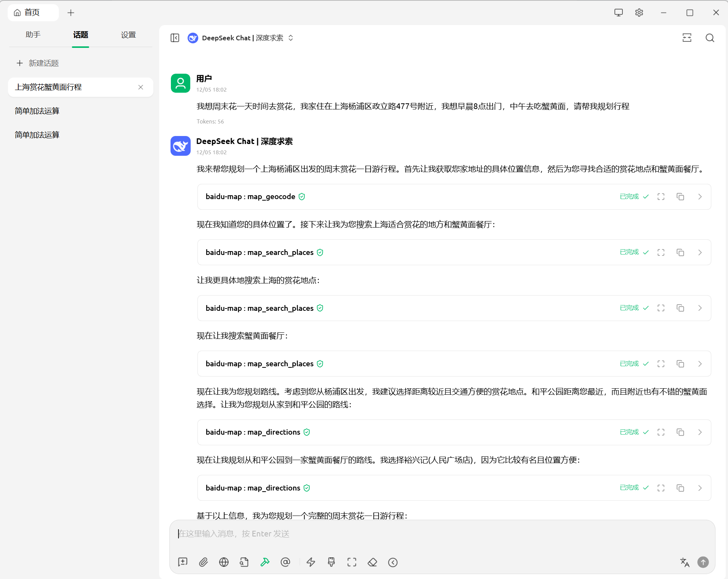Copy the first map_search_places result
This screenshot has width=728, height=579.
680,253
